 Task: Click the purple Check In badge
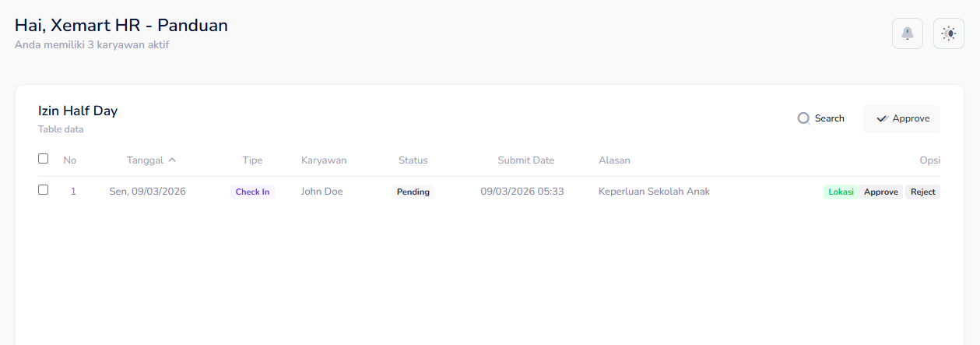tap(252, 192)
